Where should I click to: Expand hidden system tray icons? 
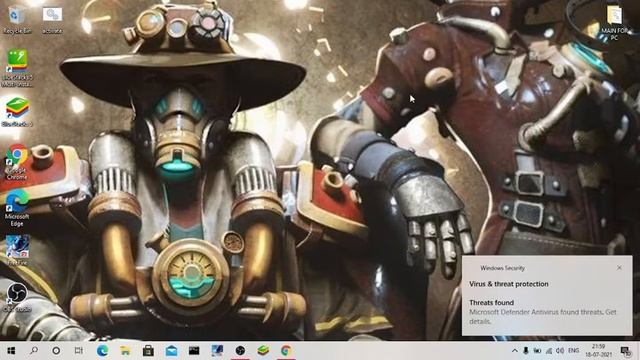[x=515, y=351]
